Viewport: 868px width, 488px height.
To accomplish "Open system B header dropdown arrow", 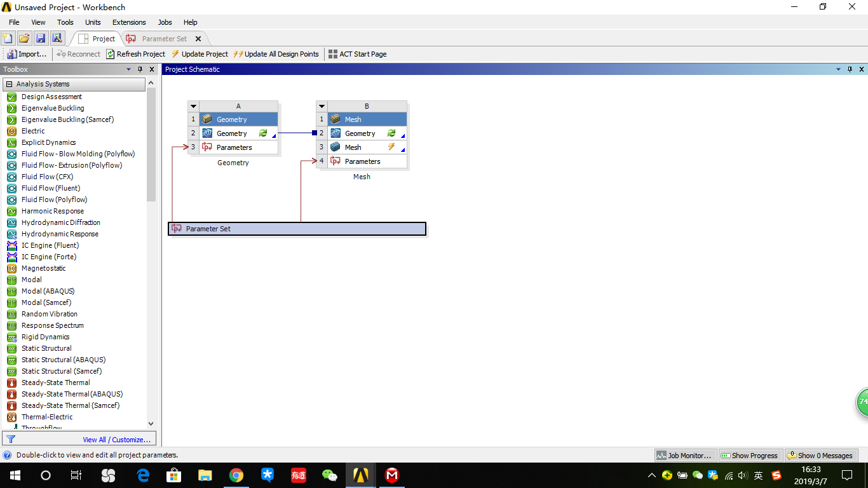I will (322, 106).
